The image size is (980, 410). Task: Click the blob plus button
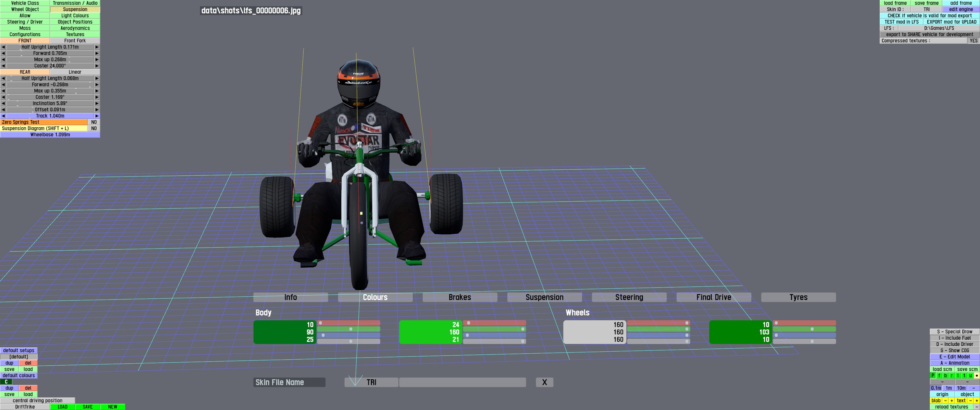pos(952,401)
